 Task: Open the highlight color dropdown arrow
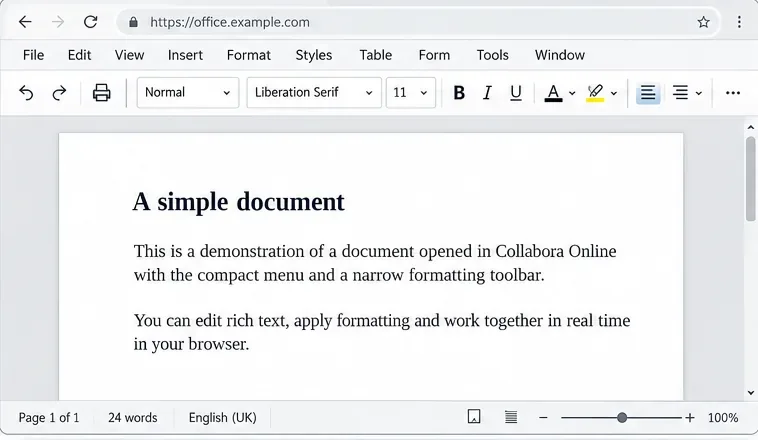(614, 93)
